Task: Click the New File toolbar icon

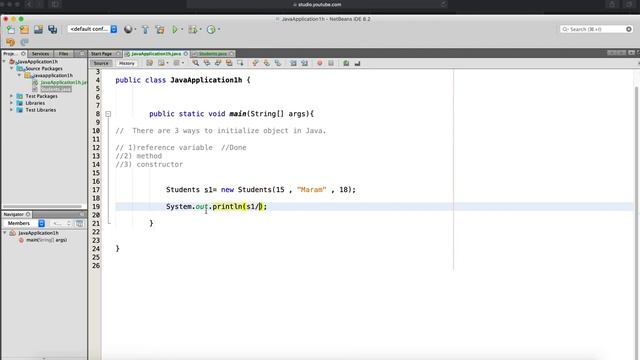Action: 11,29
